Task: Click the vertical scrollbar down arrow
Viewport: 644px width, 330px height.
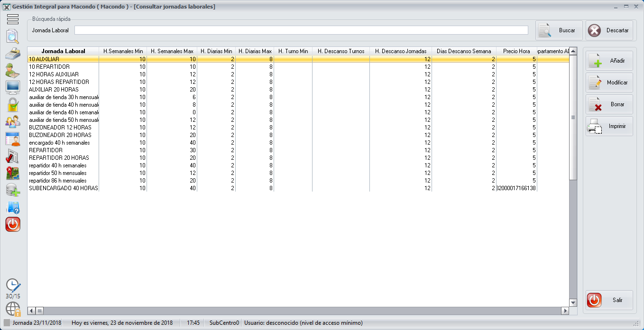Action: pyautogui.click(x=573, y=302)
